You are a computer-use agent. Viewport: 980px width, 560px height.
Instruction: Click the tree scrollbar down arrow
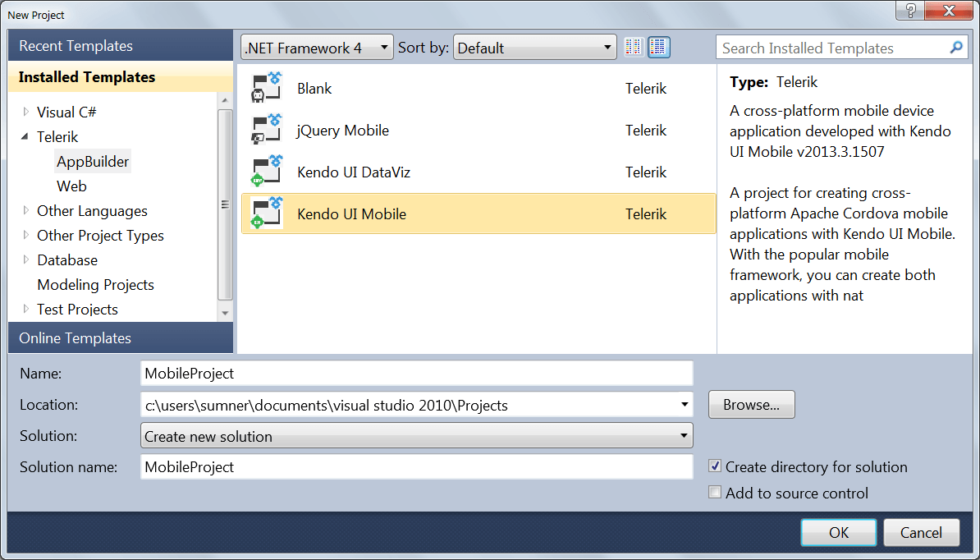[225, 313]
